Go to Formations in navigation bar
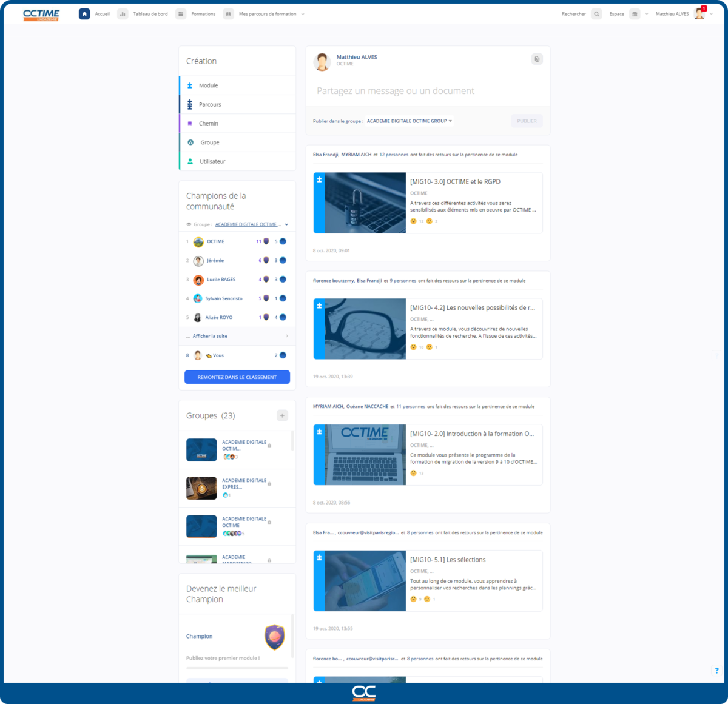 [203, 14]
